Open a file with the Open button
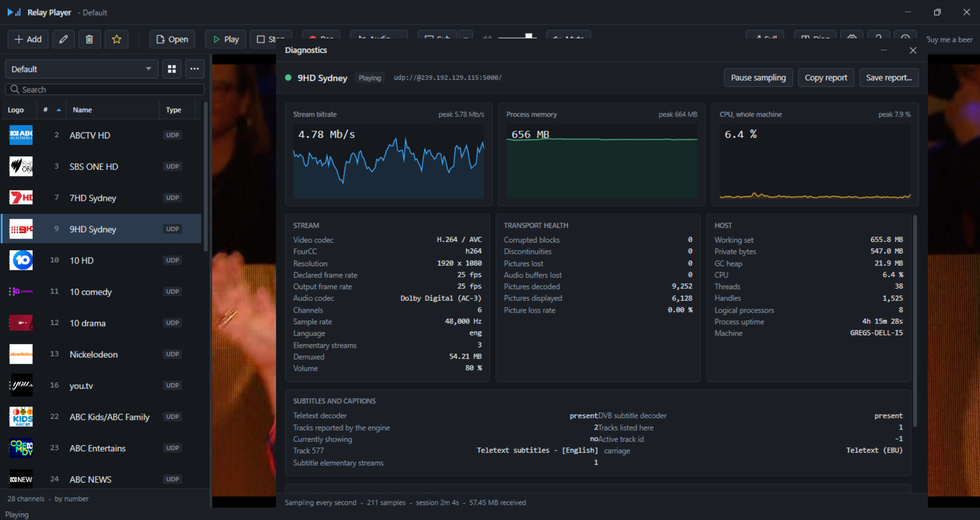This screenshot has width=980, height=520. [172, 39]
